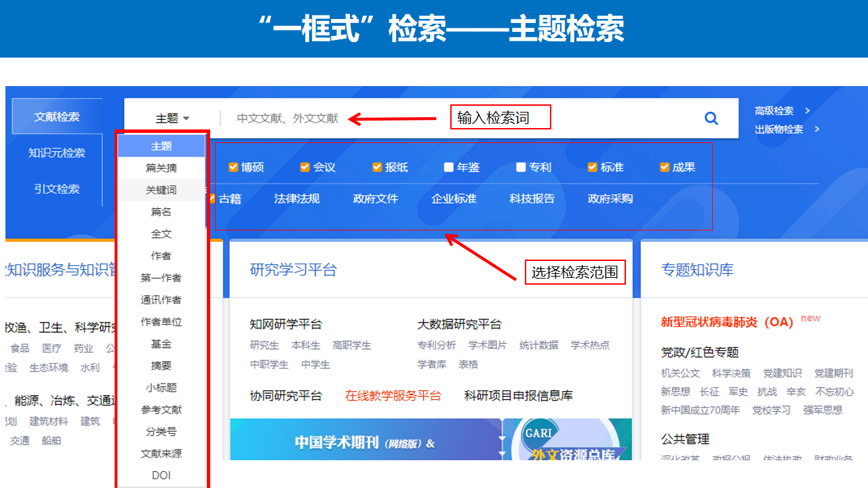This screenshot has width=868, height=488.
Task: Click the 中国学术期刊 banner image
Action: 365,442
